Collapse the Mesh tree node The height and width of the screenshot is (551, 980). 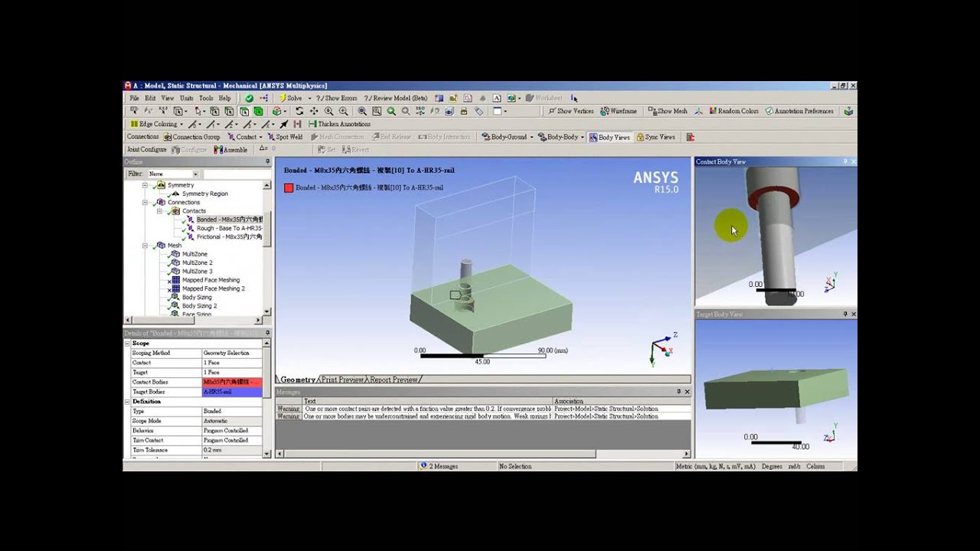[x=145, y=246]
